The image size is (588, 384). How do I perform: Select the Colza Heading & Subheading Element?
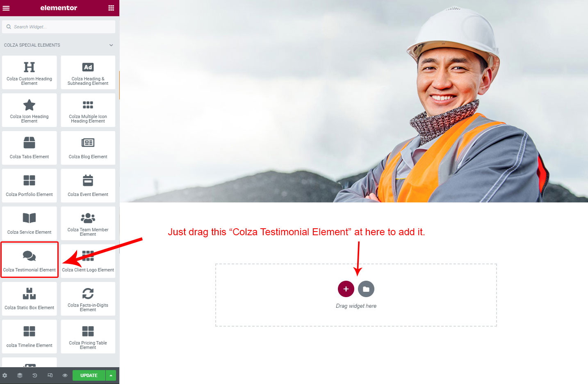click(88, 73)
